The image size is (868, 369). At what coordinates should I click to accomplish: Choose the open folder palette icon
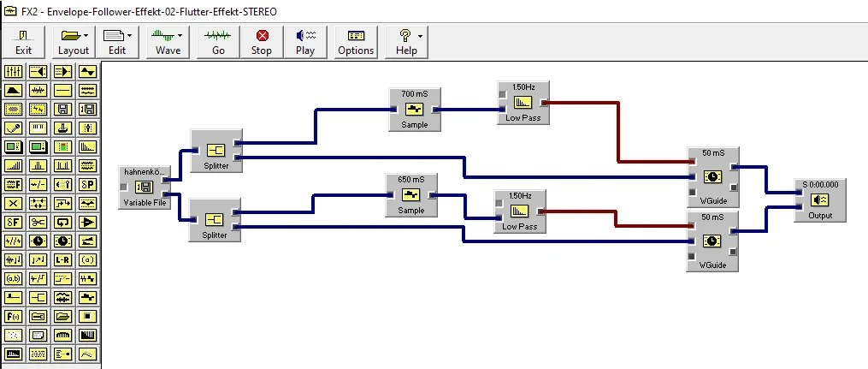click(63, 317)
